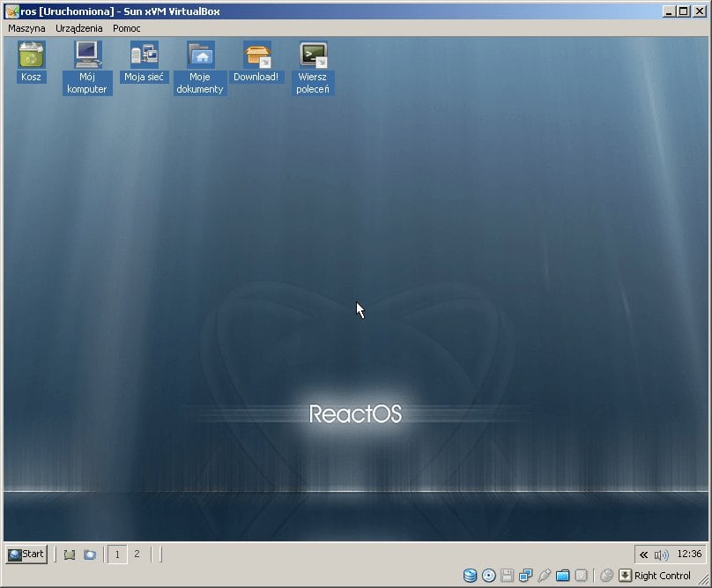Switch to virtual desktop 2
This screenshot has width=712, height=588.
[137, 554]
